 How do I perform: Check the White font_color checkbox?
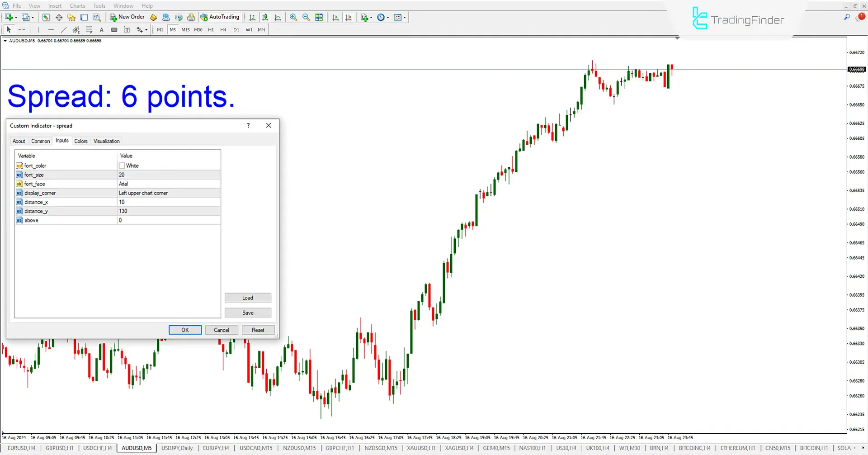pos(122,166)
